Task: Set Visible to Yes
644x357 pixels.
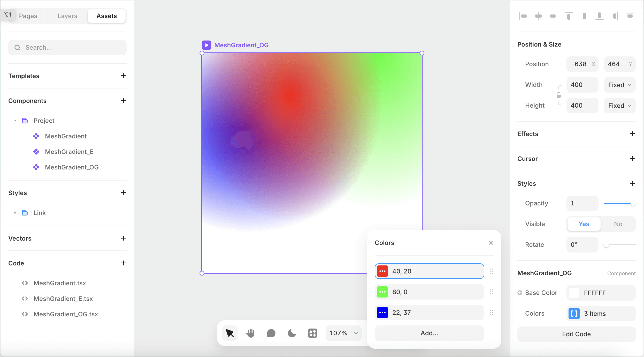Action: coord(584,224)
